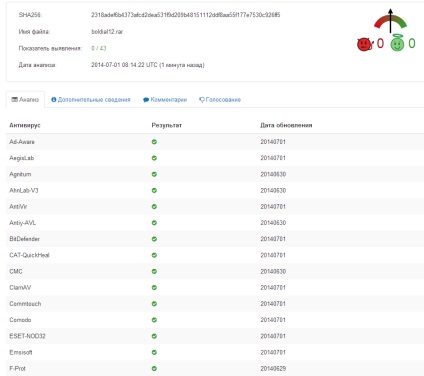Click the green check icon for CMC
The height and width of the screenshot is (376, 424).
click(154, 271)
